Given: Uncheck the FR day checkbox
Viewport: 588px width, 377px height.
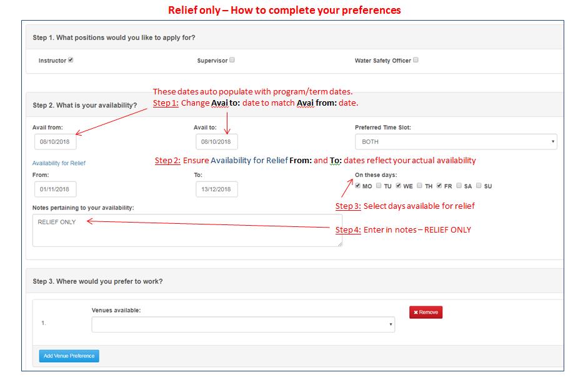Looking at the screenshot, I should pyautogui.click(x=439, y=186).
